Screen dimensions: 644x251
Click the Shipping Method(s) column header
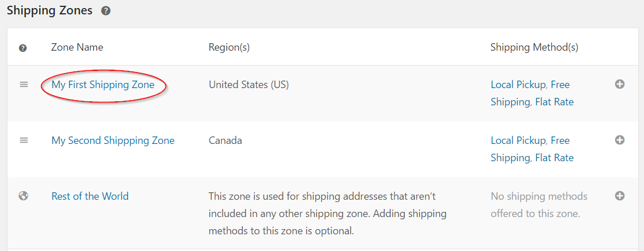534,48
